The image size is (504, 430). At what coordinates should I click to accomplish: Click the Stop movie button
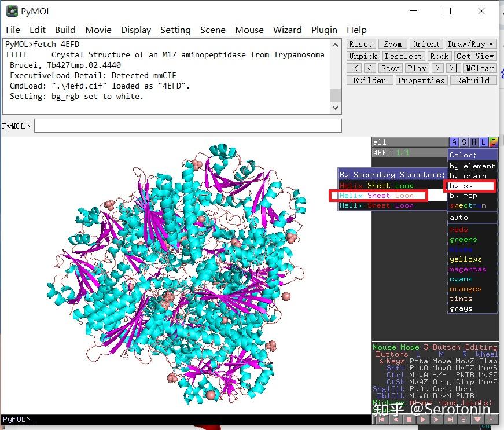390,68
